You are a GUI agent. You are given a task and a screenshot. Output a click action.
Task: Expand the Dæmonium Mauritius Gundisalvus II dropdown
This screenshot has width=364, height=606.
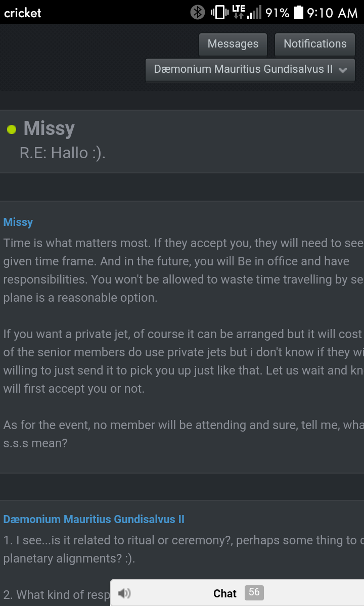coord(250,70)
